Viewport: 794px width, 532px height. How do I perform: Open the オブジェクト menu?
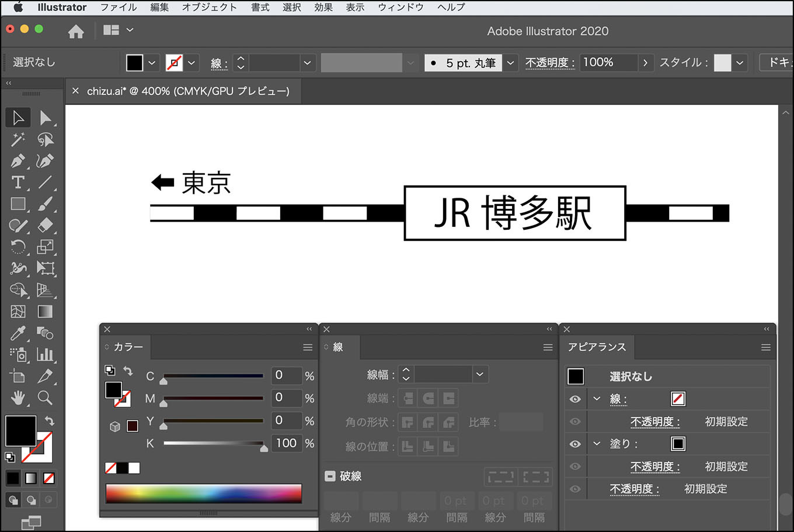[209, 8]
